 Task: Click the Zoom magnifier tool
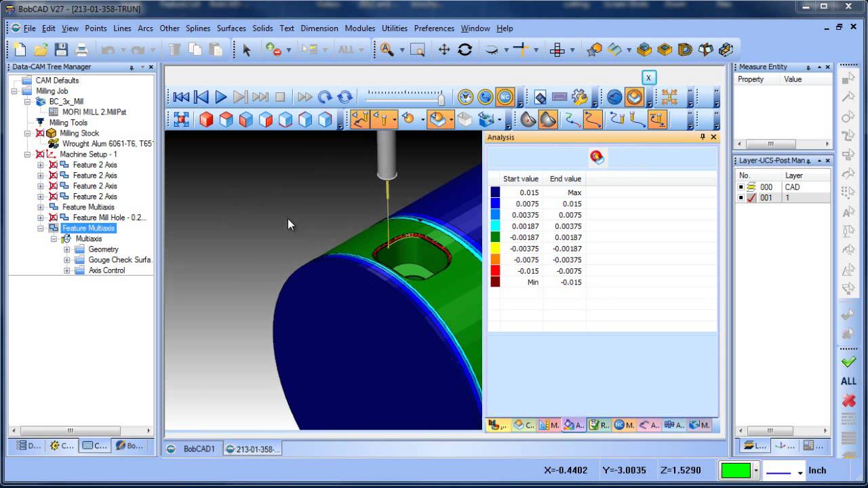[387, 49]
